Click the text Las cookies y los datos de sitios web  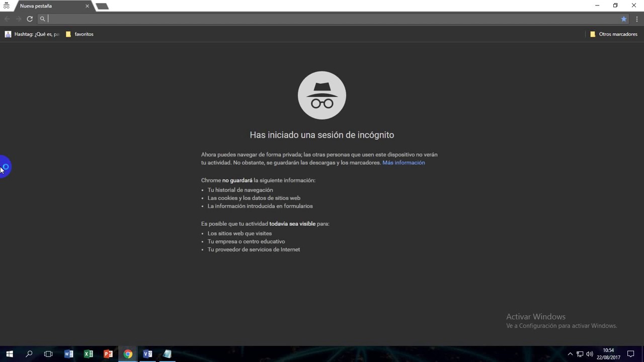click(x=254, y=198)
